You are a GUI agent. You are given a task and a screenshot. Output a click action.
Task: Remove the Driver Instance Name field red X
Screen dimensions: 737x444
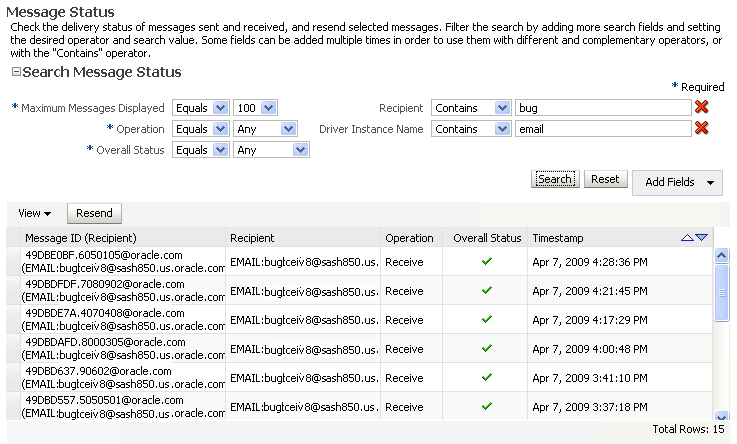click(702, 128)
